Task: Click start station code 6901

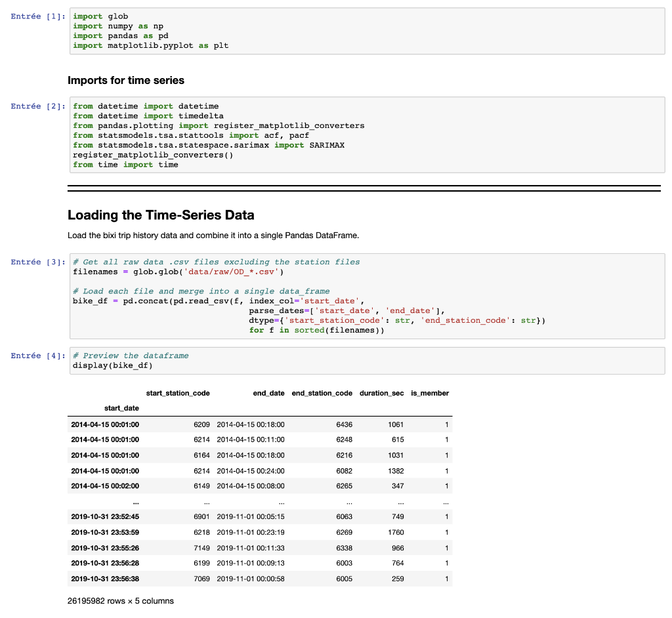Action: point(202,517)
